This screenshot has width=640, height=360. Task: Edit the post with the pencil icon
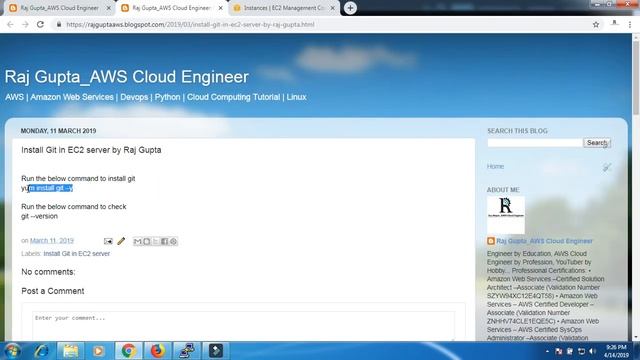[x=121, y=241]
